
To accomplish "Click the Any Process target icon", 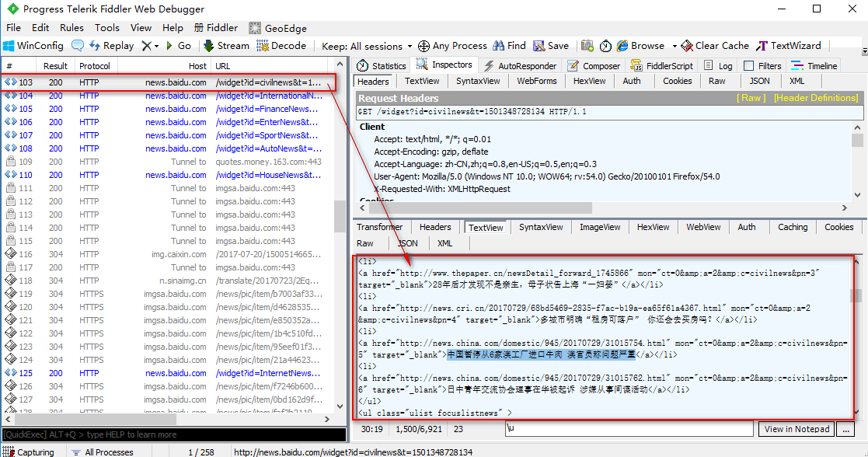I will tap(424, 46).
